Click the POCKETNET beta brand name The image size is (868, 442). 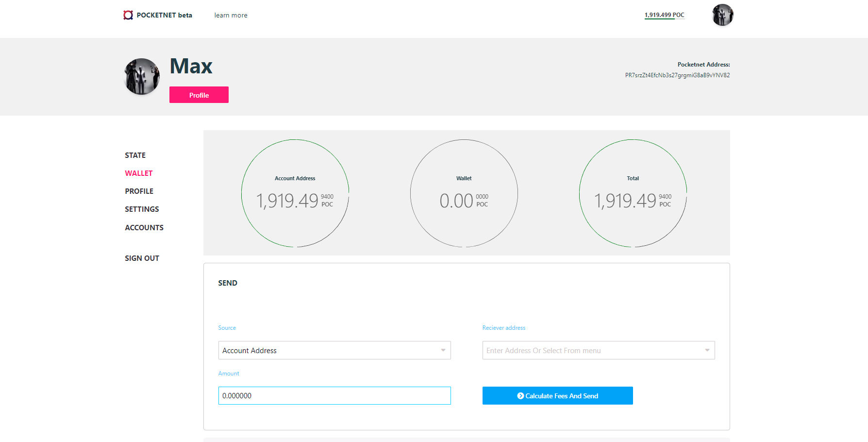tap(164, 15)
